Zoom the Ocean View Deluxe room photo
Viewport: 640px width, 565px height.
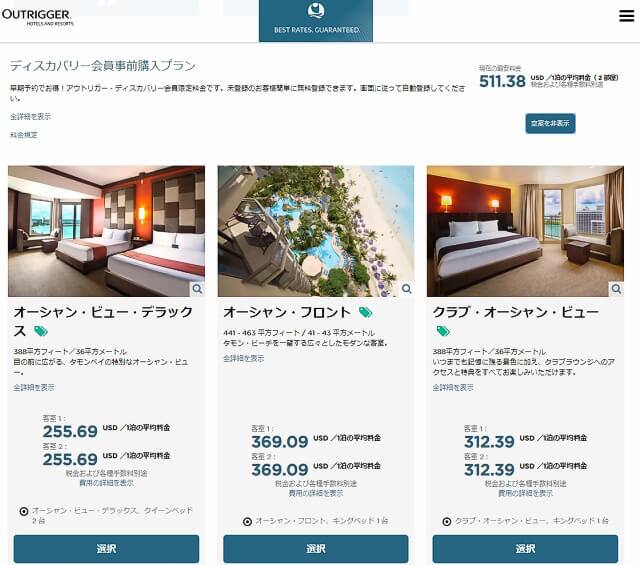tap(198, 289)
